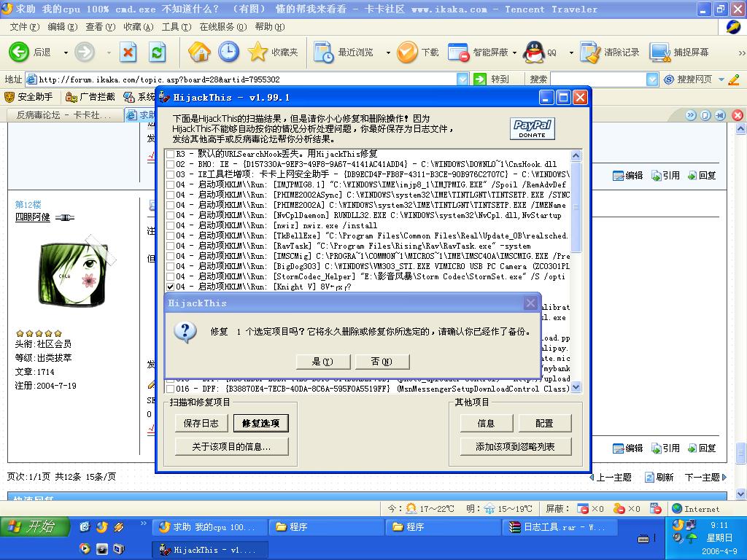Check the O4 nwiz entry checkbox
Viewport: 747px width, 560px height.
(169, 226)
